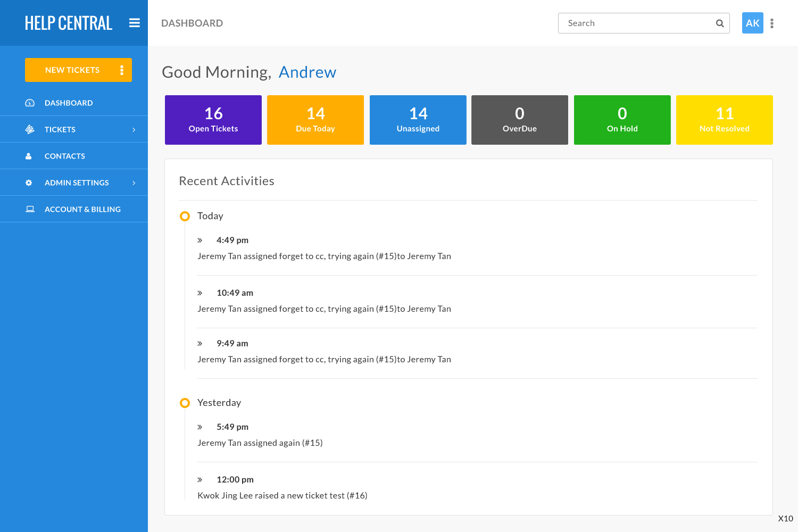The width and height of the screenshot is (798, 532).
Task: Select the orange Due Today tile
Action: pyautogui.click(x=315, y=120)
